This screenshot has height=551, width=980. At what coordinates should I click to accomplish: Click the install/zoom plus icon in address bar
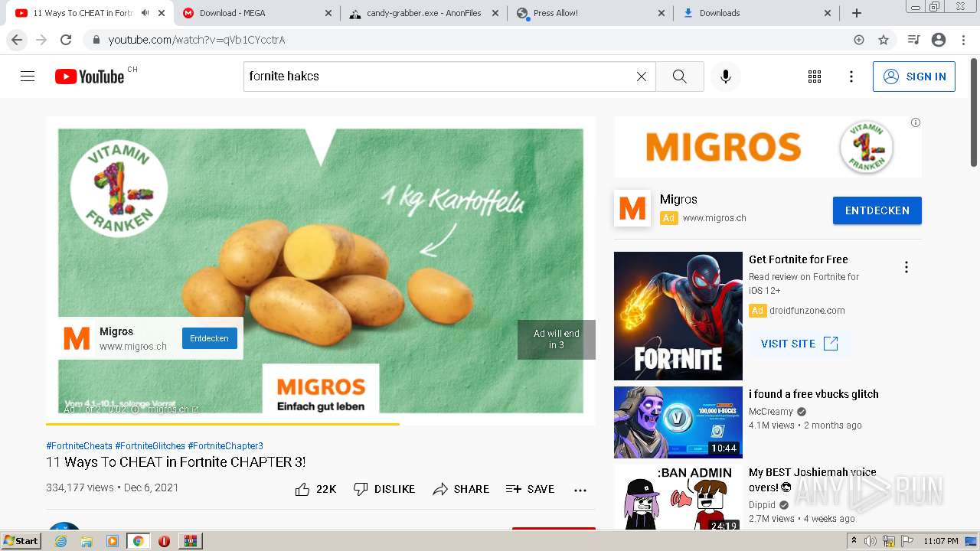(859, 40)
